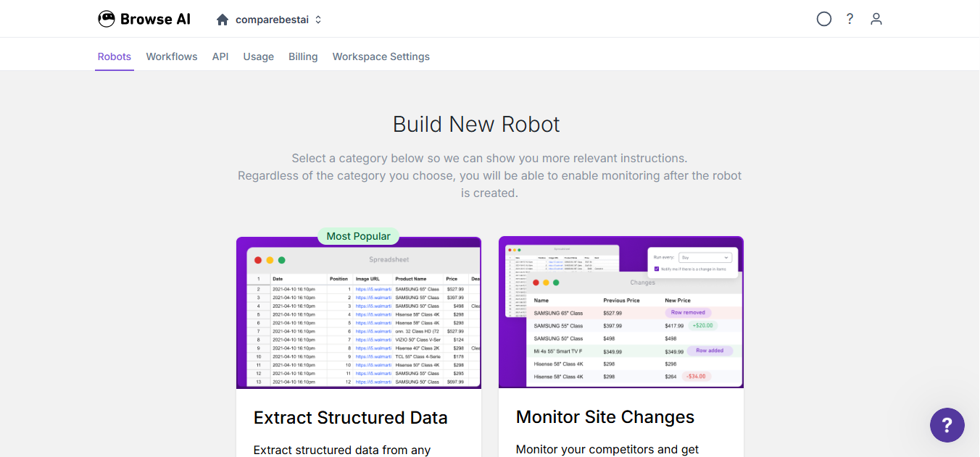Select the Monitor Site Changes card title
The height and width of the screenshot is (457, 980).
(x=605, y=417)
